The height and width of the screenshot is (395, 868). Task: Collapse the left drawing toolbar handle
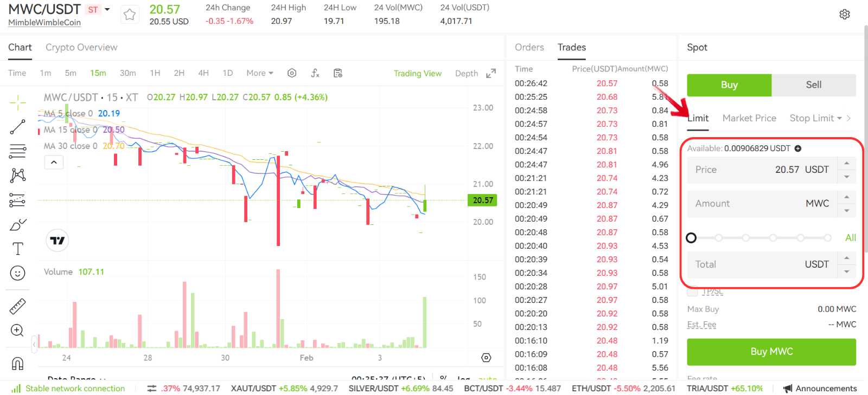pos(34,344)
